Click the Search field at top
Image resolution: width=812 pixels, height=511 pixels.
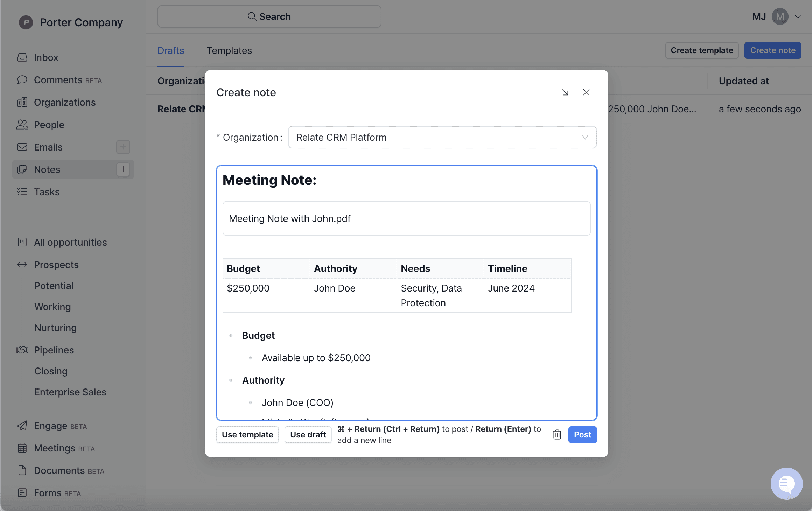pyautogui.click(x=269, y=16)
